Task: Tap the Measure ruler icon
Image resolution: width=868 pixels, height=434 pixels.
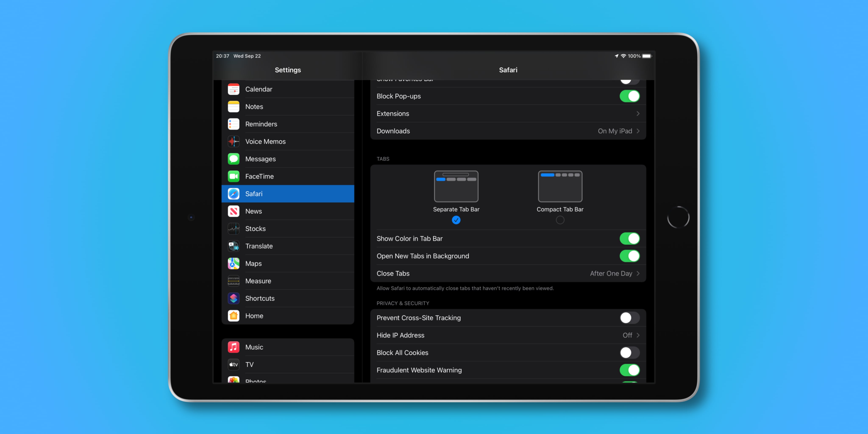Action: point(234,281)
